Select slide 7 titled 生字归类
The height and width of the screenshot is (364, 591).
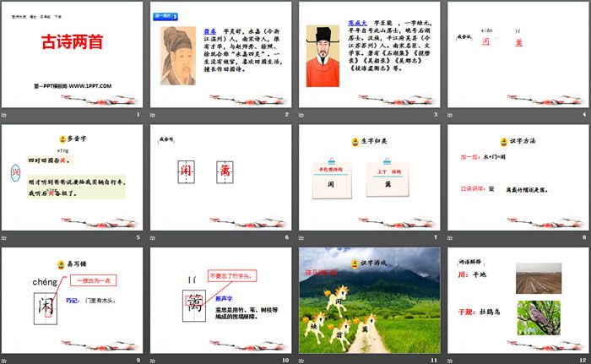pyautogui.click(x=369, y=177)
